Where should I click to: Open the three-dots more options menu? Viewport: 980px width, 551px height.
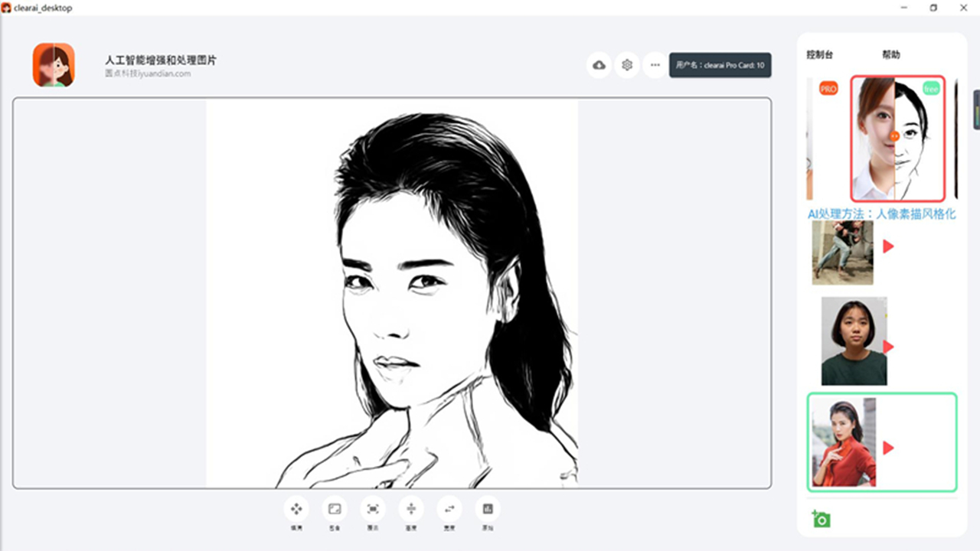coord(655,65)
